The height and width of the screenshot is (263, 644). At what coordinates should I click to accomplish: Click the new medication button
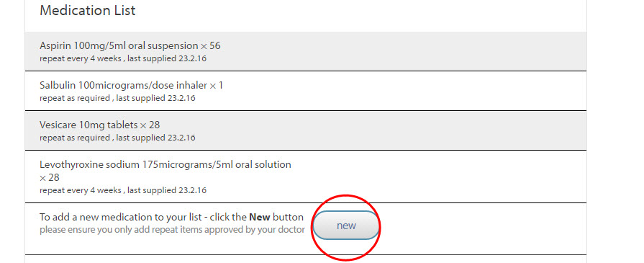click(x=346, y=226)
